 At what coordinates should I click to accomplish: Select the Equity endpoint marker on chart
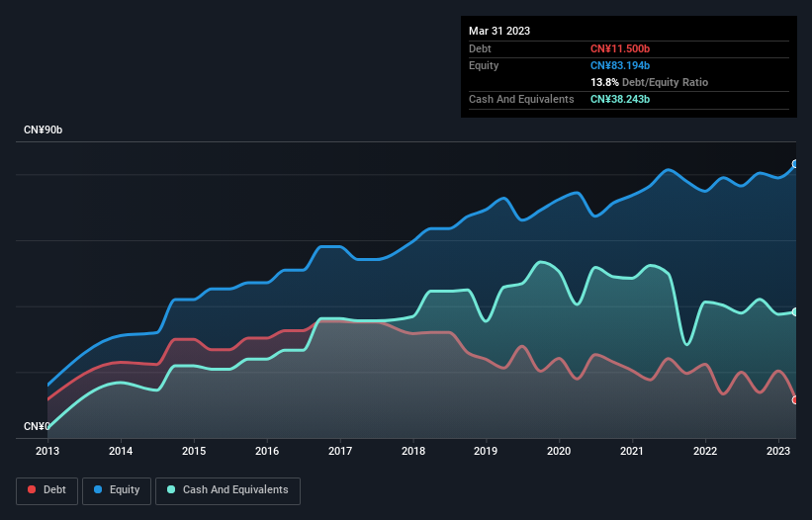(795, 164)
